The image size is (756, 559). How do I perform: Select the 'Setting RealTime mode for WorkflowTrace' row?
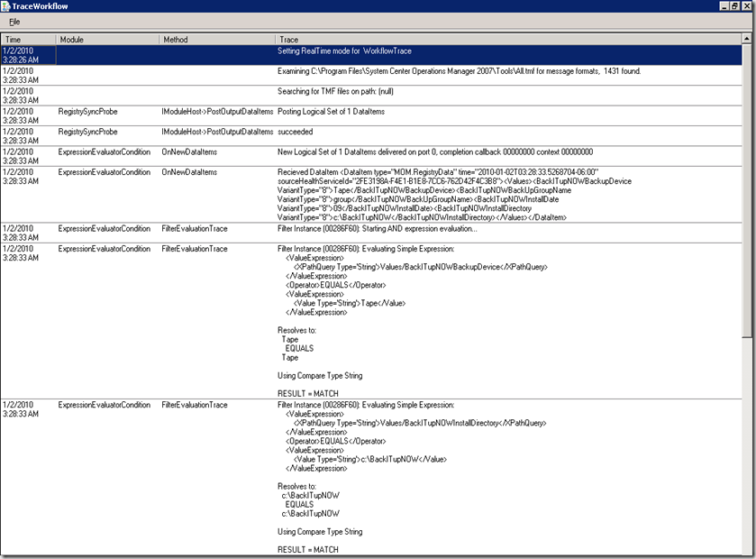pos(371,55)
